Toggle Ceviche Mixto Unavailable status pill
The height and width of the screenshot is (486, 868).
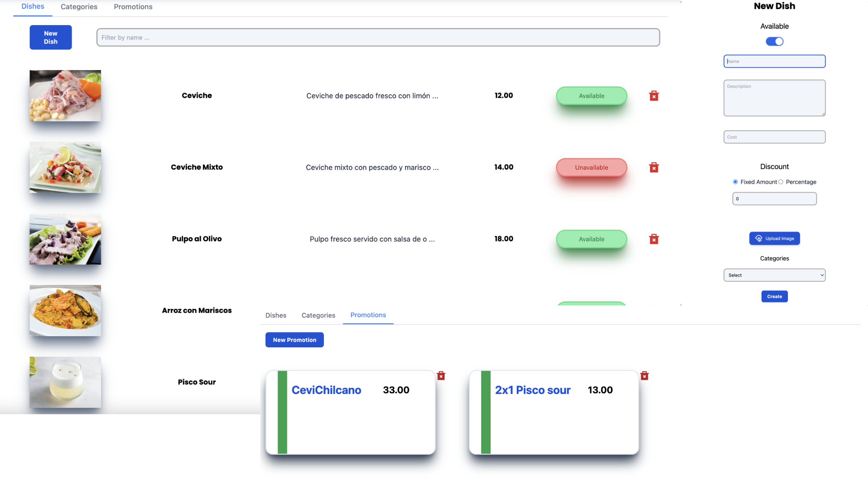tap(592, 167)
